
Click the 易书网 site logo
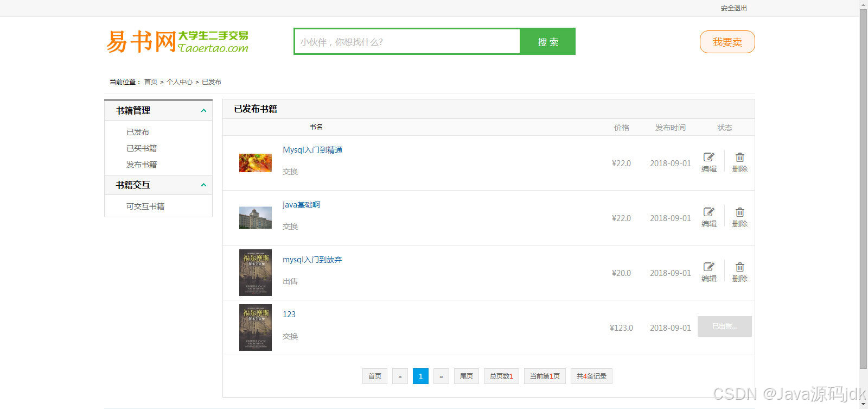[x=177, y=41]
